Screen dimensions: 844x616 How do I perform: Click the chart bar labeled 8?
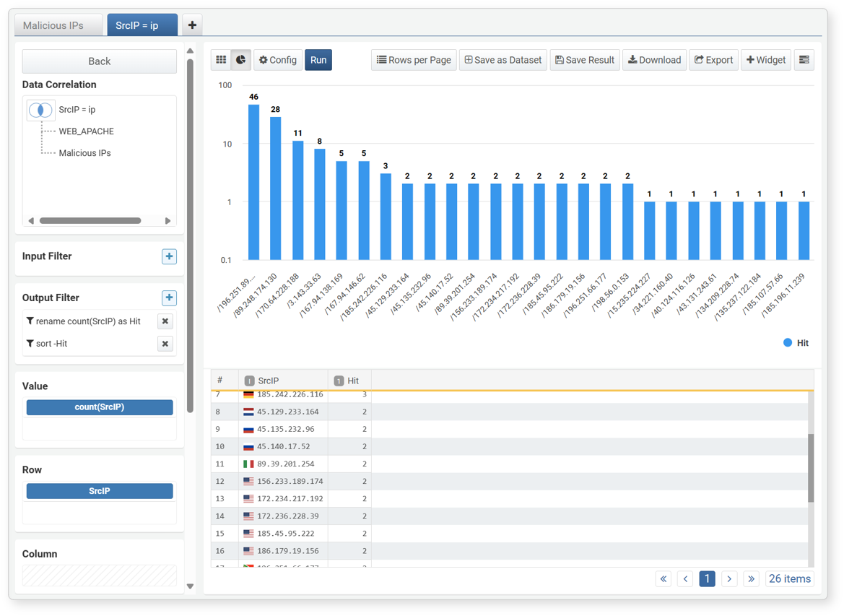point(320,204)
